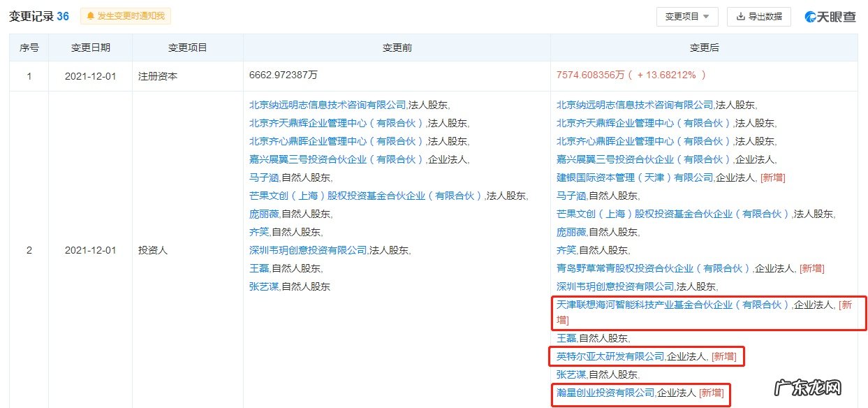Open the 建银国际资本管理（天津）有限公司 link

tap(633, 177)
